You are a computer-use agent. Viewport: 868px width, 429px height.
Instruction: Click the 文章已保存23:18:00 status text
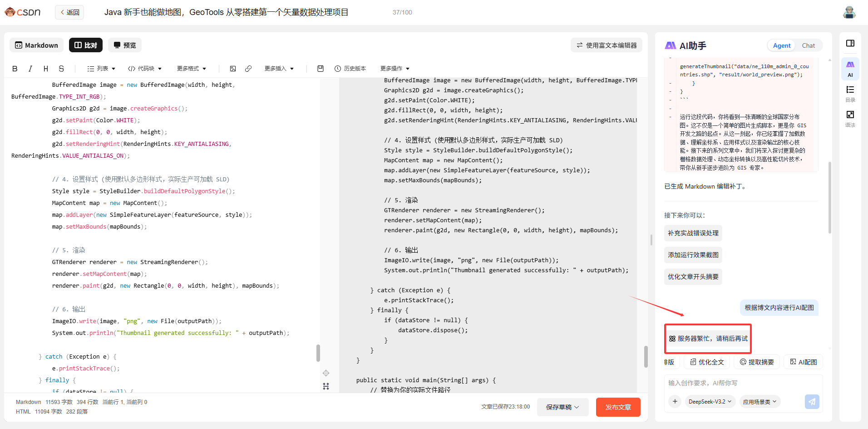[x=505, y=407]
